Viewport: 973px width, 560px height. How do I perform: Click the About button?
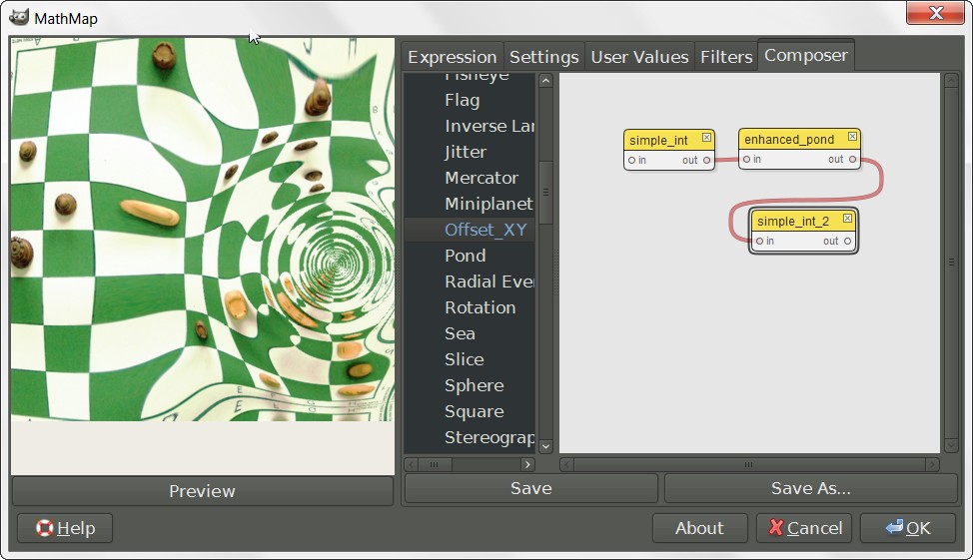[700, 528]
